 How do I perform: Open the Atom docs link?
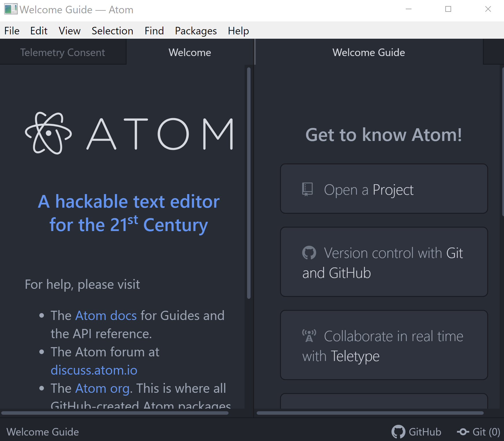pos(106,315)
